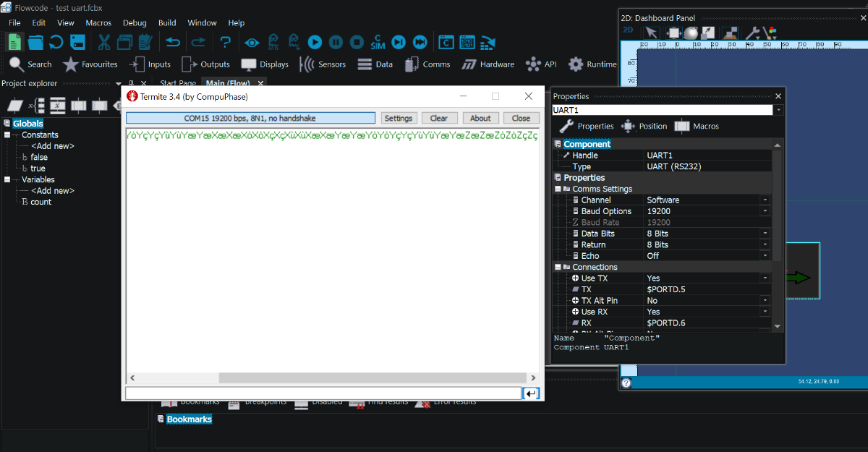Select the arrow cursor tool in Dashboard Panel
The width and height of the screenshot is (868, 452).
pos(651,33)
